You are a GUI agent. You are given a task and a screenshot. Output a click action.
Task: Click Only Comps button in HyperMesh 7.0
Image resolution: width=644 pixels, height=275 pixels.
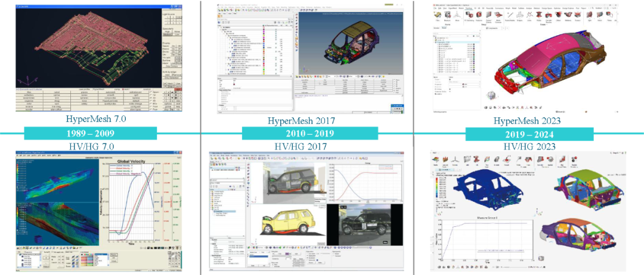(172, 66)
